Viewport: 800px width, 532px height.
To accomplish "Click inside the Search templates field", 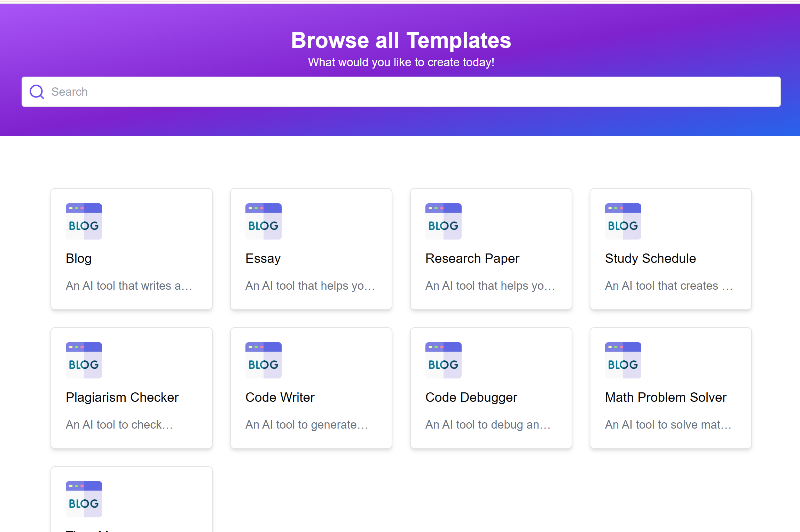I will pos(400,92).
